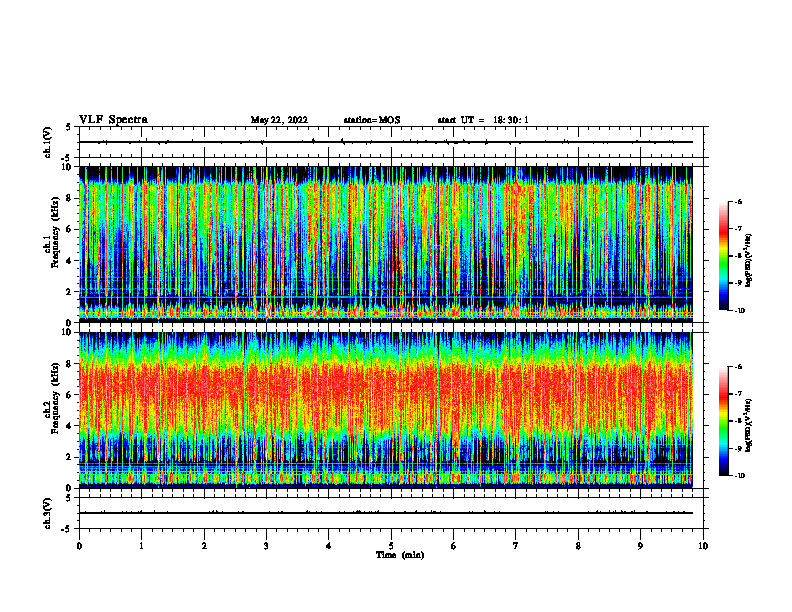Viewport: 792px width, 612px height.
Task: Click the lower ch.2 color scale bar
Action: click(x=723, y=421)
